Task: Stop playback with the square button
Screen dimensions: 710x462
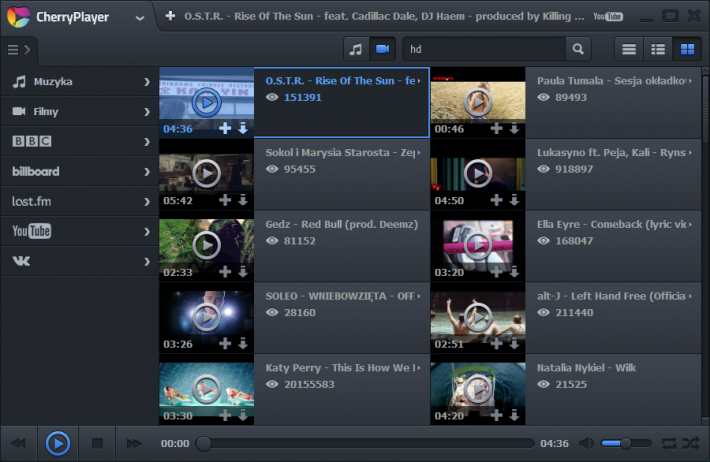Action: 97,443
